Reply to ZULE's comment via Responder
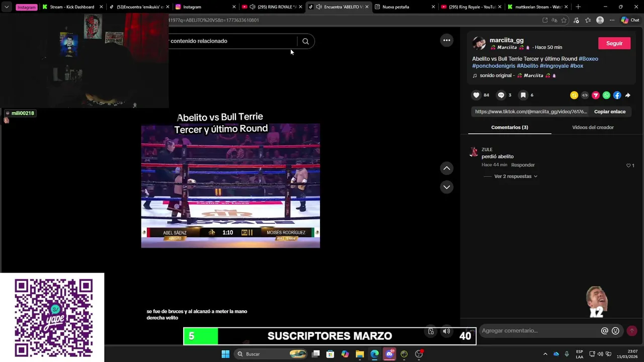The width and height of the screenshot is (644, 362). click(x=523, y=165)
